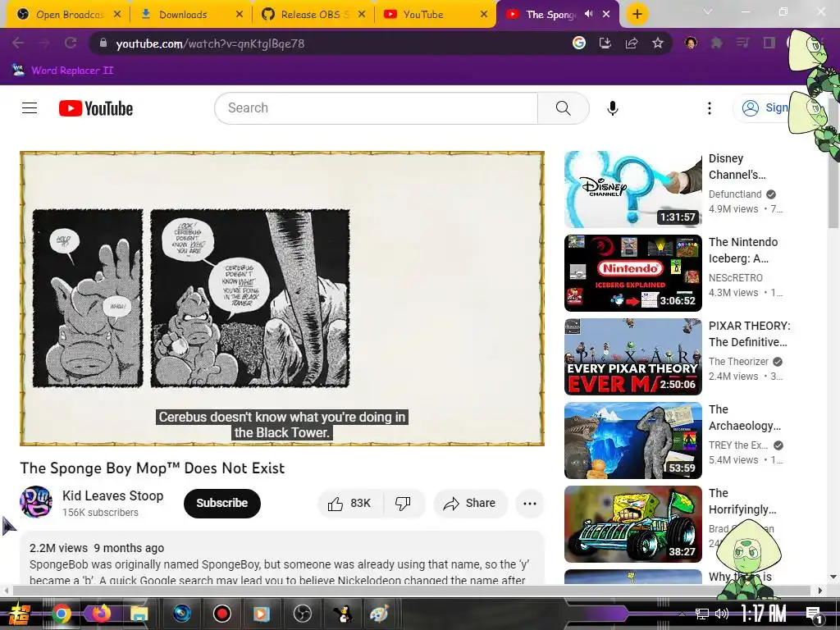The image size is (840, 630).
Task: Open PIXAR THEORY: The Definitive title
Action: (749, 334)
